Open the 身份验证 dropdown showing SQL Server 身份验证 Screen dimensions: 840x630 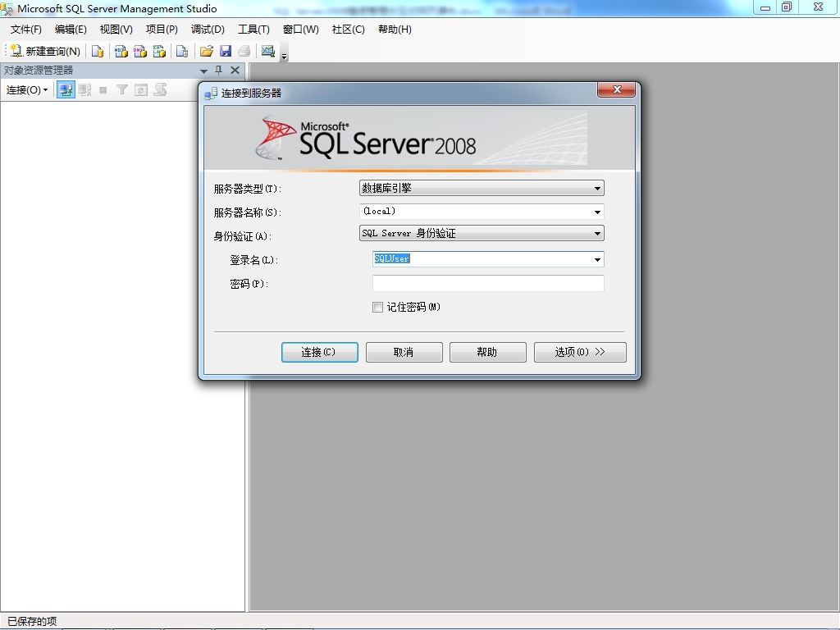click(x=482, y=233)
